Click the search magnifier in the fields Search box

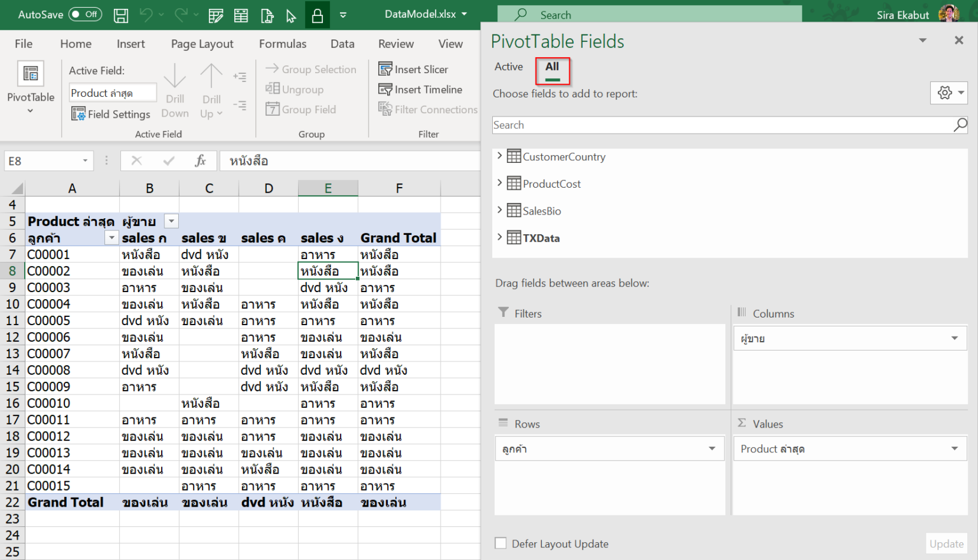point(959,125)
